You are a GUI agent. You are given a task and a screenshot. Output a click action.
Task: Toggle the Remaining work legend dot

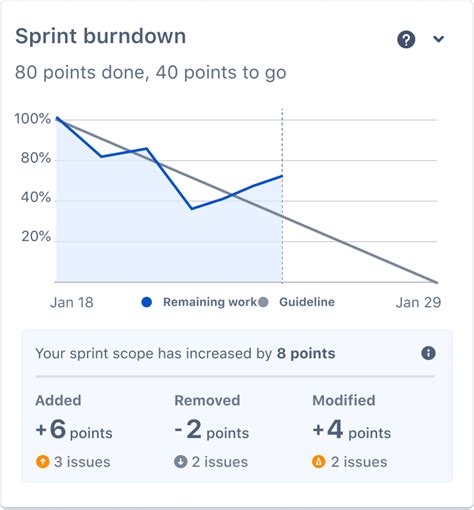click(x=147, y=302)
